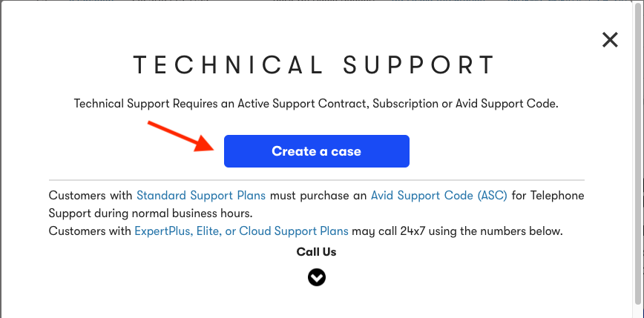
Task: Click "Support during normal business hours" text
Action: pos(151,213)
